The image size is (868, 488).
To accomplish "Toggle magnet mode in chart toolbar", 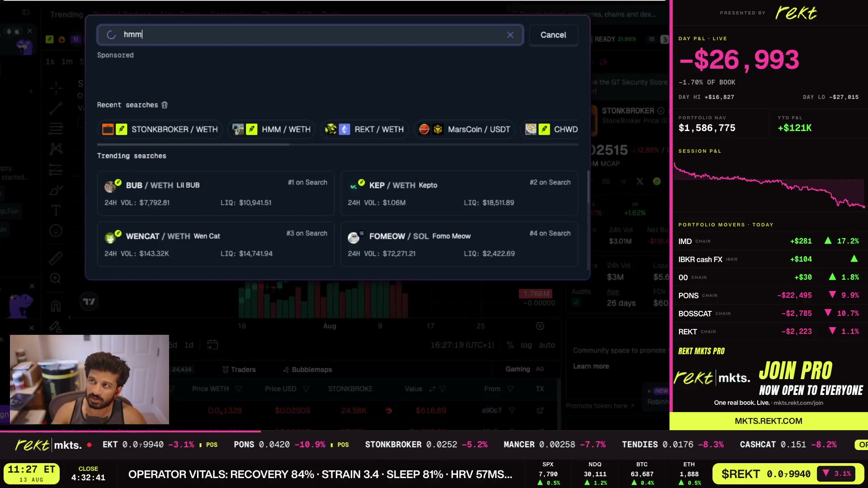I will (x=56, y=306).
